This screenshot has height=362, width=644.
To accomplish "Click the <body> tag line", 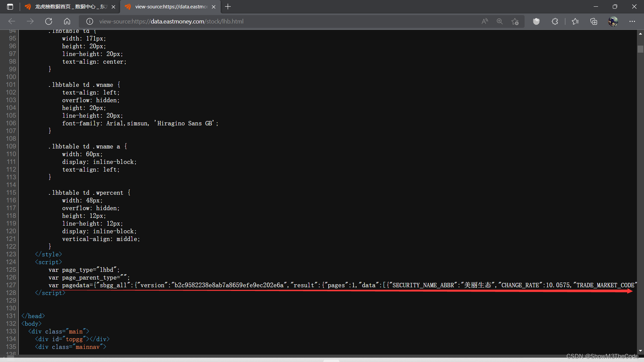I will [32, 324].
